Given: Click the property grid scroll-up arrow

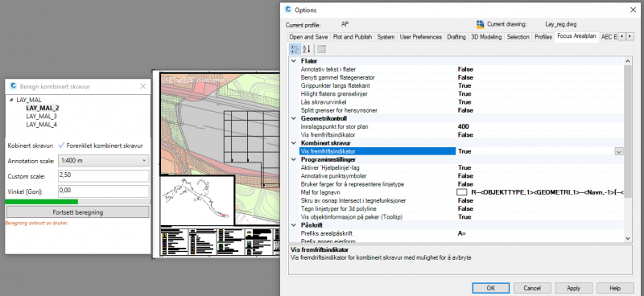Looking at the screenshot, I should 628,61.
